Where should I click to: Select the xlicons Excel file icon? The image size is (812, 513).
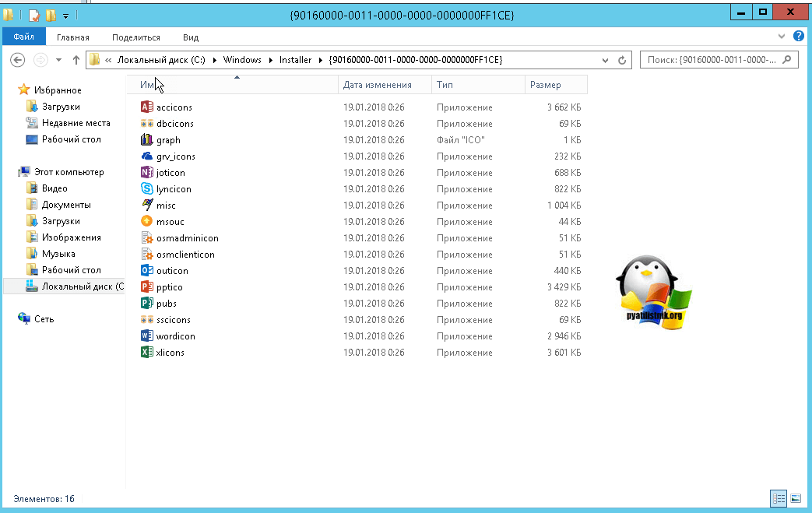[x=146, y=353]
